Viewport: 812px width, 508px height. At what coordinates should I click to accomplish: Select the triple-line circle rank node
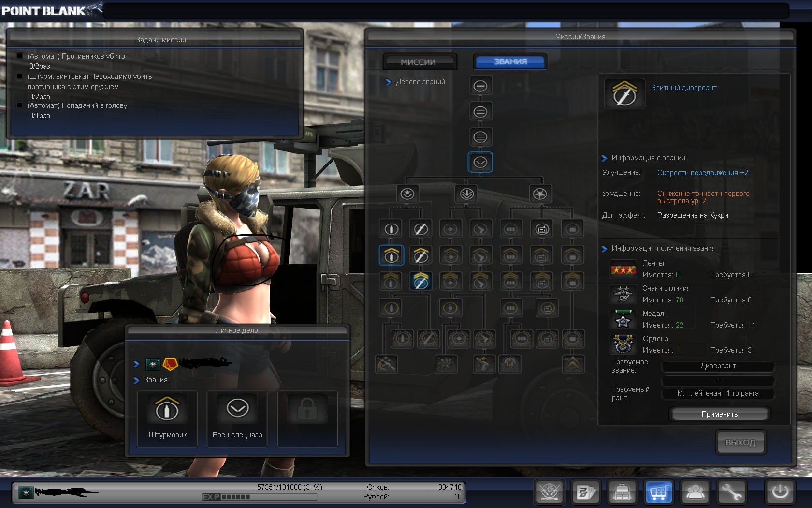click(x=480, y=137)
